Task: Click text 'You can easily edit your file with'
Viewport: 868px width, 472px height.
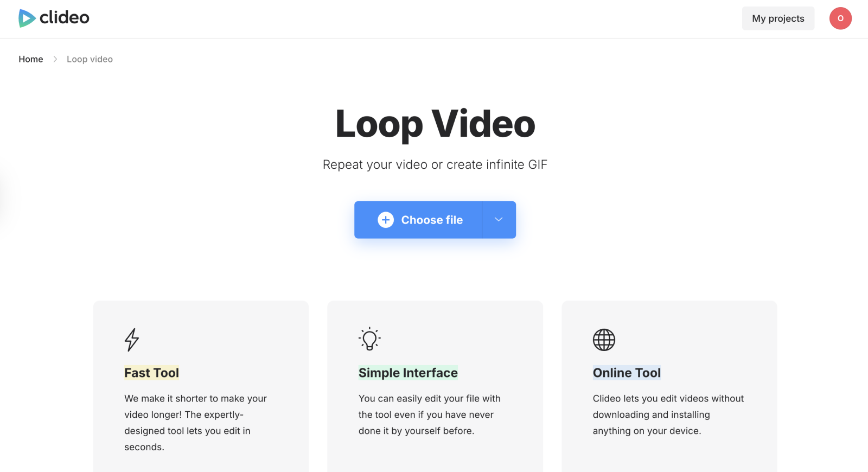Action: tap(430, 398)
